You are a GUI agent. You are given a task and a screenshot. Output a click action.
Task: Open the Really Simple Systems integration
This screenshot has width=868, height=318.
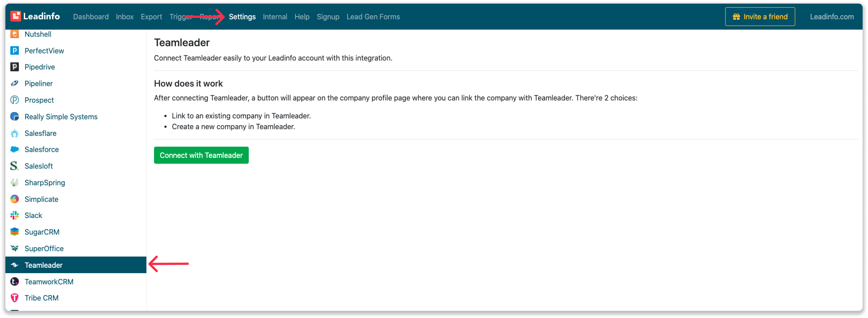[61, 116]
